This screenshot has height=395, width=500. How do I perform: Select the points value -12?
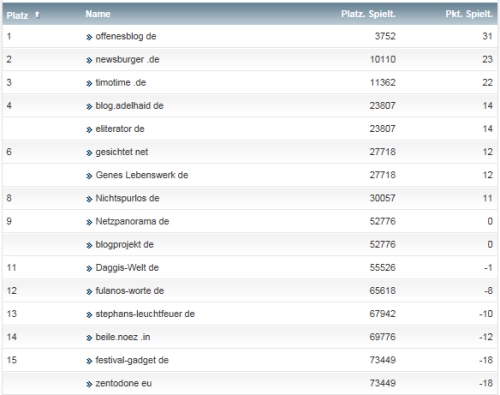point(486,337)
